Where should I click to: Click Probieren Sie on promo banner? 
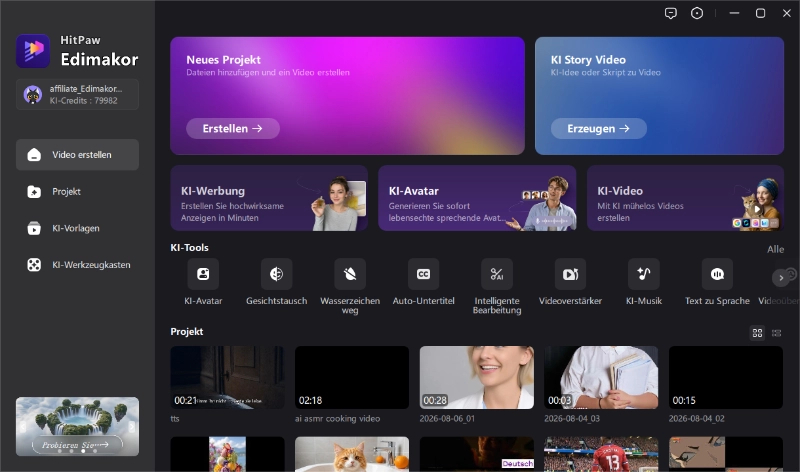[77, 445]
